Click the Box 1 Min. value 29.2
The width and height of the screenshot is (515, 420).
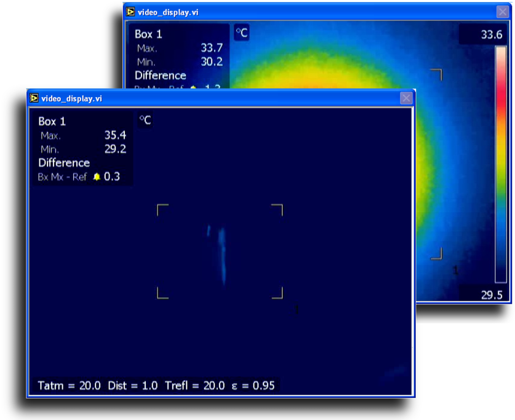(x=115, y=149)
